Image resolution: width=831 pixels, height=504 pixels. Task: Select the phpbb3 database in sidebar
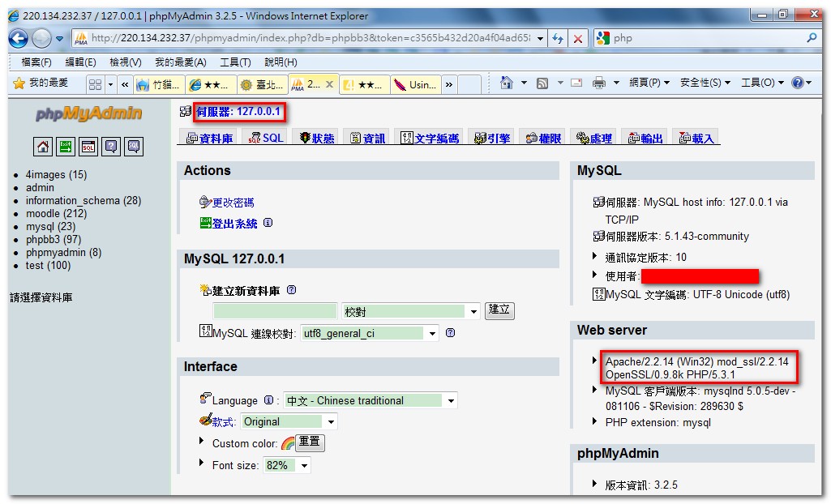click(44, 239)
